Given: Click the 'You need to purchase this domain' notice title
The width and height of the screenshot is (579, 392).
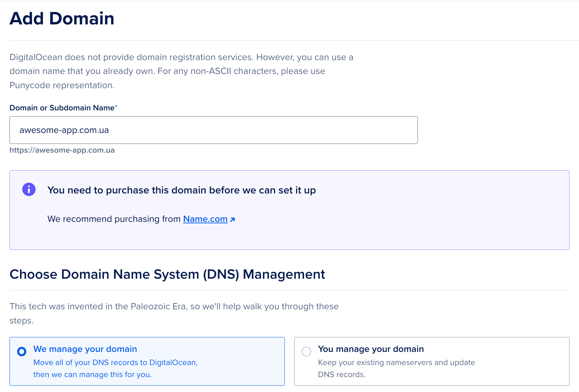Looking at the screenshot, I should coord(182,190).
